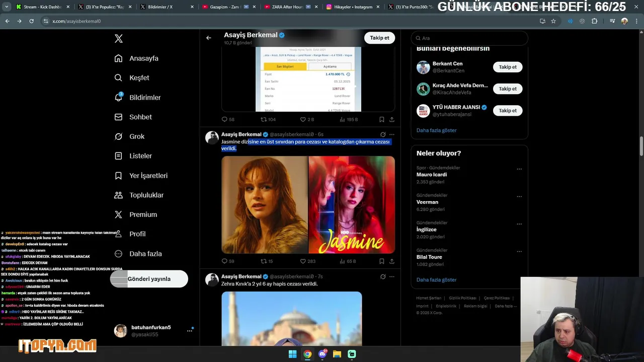Open options for Veerman trend

[x=519, y=197]
